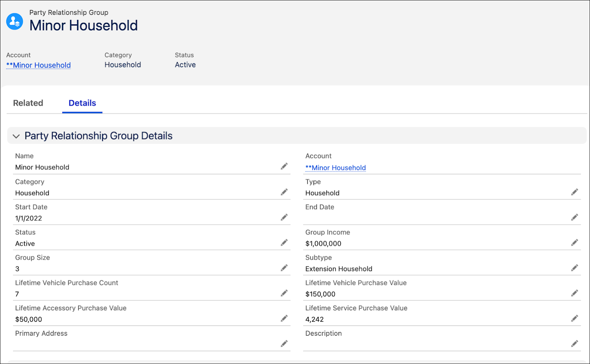
Task: Edit the Status field
Action: pos(284,242)
